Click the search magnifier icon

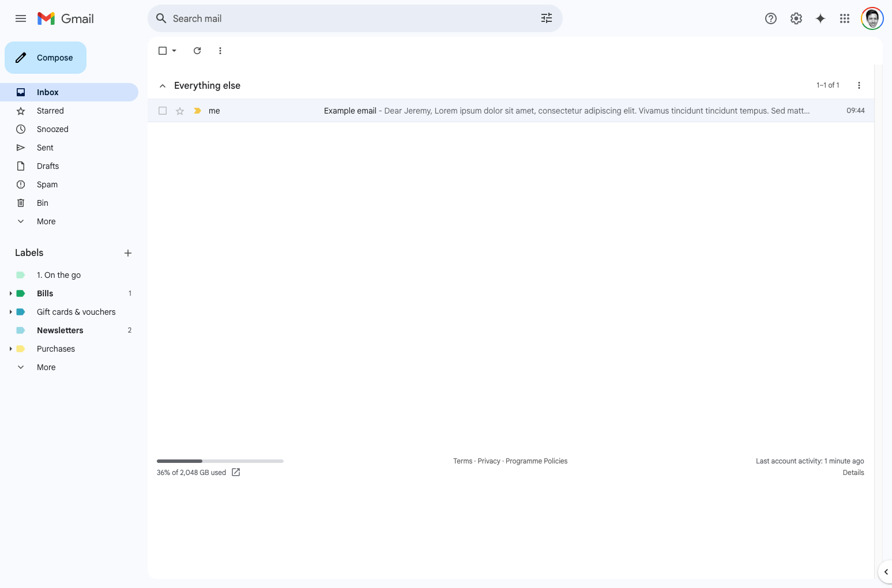pos(161,18)
